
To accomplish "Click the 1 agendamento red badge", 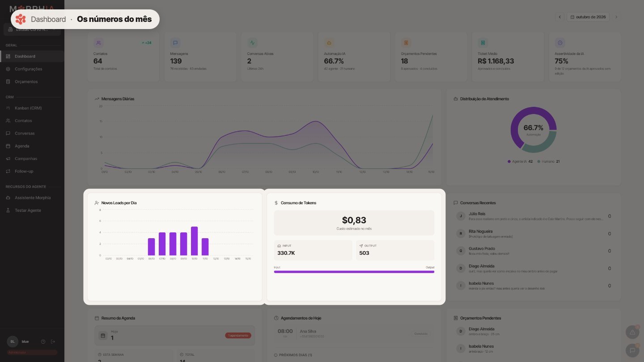I will (238, 336).
